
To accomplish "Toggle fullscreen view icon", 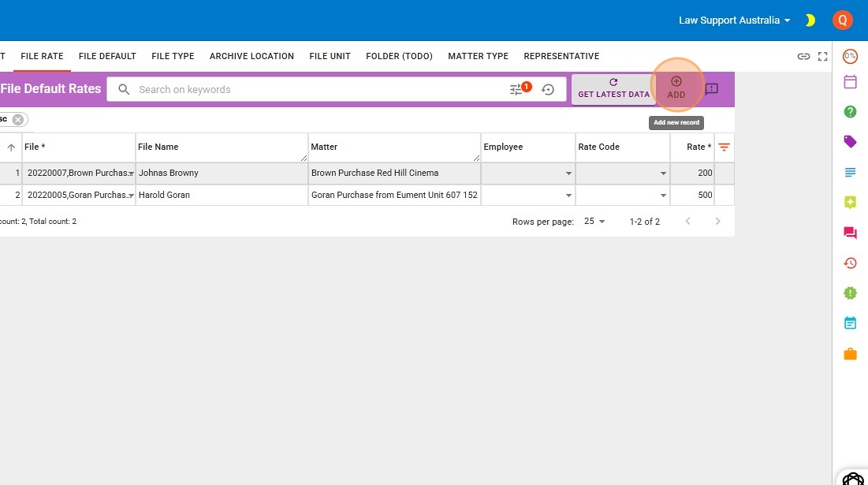I will [823, 56].
